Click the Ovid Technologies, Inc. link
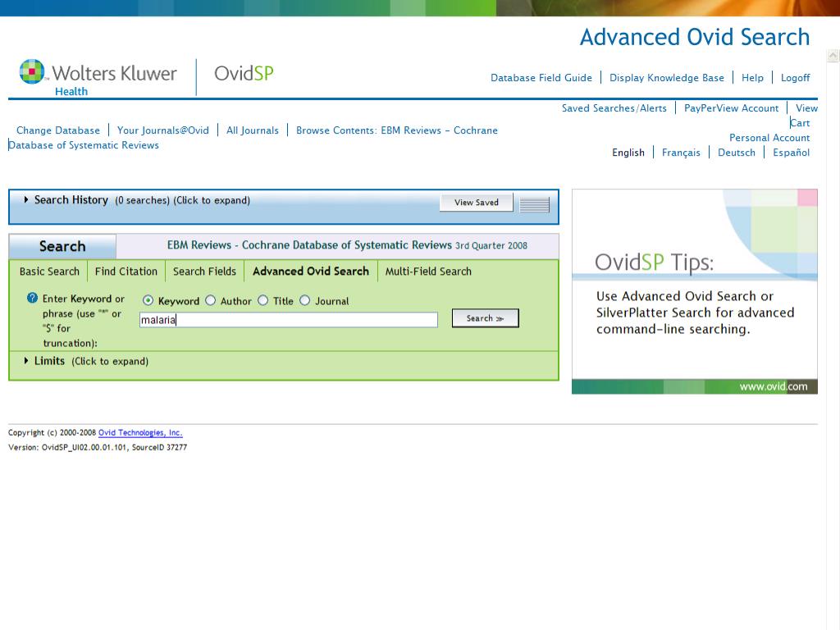The image size is (840, 630). 140,433
